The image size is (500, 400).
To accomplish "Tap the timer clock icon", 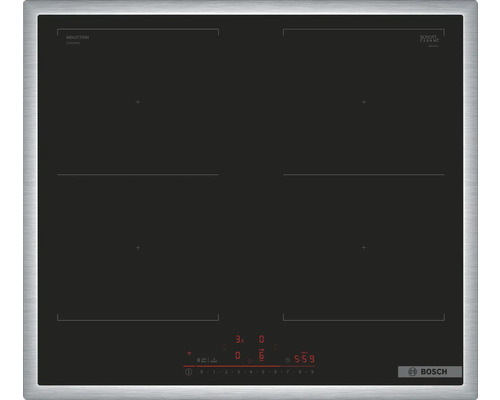I will point(288,360).
